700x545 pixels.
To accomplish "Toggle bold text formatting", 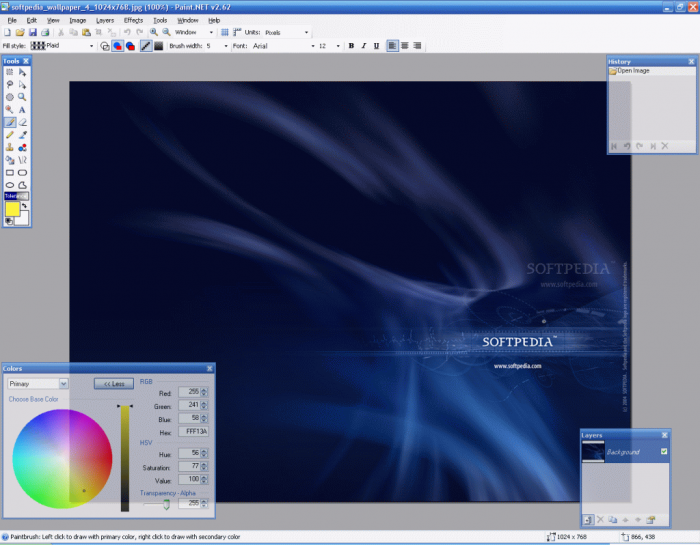I will click(x=350, y=45).
